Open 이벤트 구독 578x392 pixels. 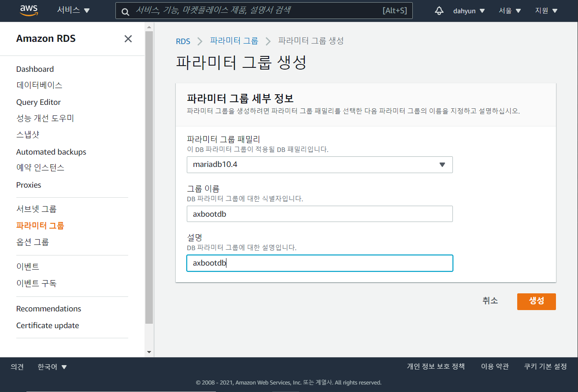pos(36,283)
